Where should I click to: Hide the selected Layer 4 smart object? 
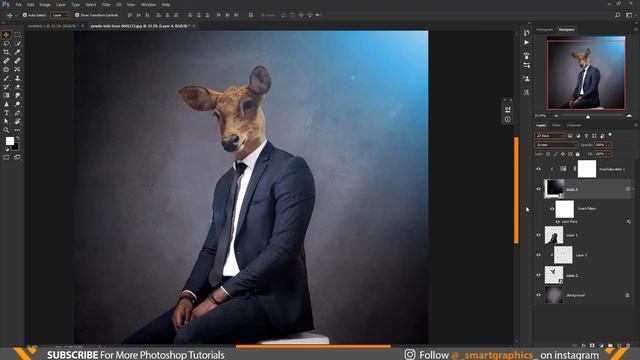click(x=538, y=189)
